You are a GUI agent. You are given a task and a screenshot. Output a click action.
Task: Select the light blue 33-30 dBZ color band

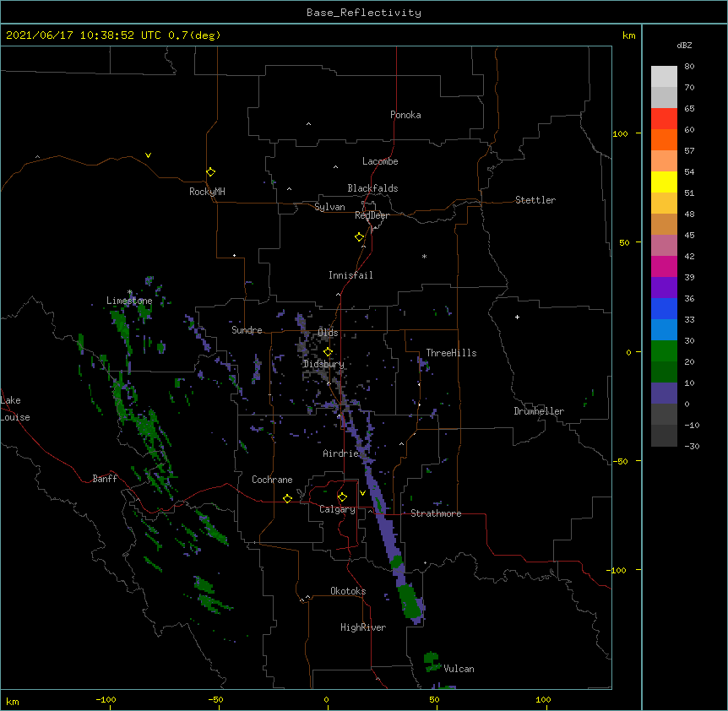coord(664,330)
